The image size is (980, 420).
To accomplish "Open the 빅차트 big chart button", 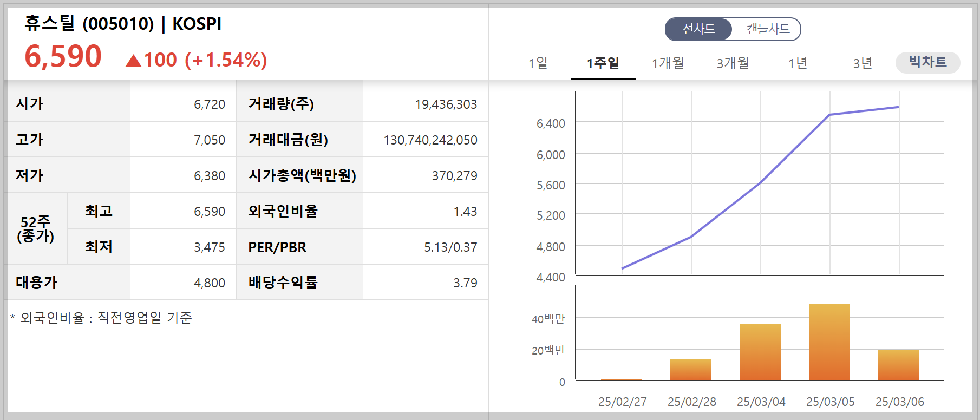I will (928, 62).
